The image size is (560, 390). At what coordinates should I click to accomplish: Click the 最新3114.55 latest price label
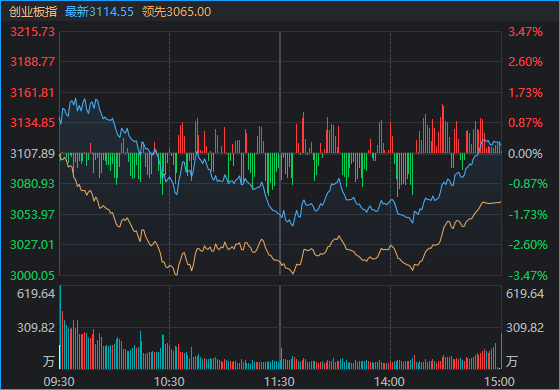99,12
